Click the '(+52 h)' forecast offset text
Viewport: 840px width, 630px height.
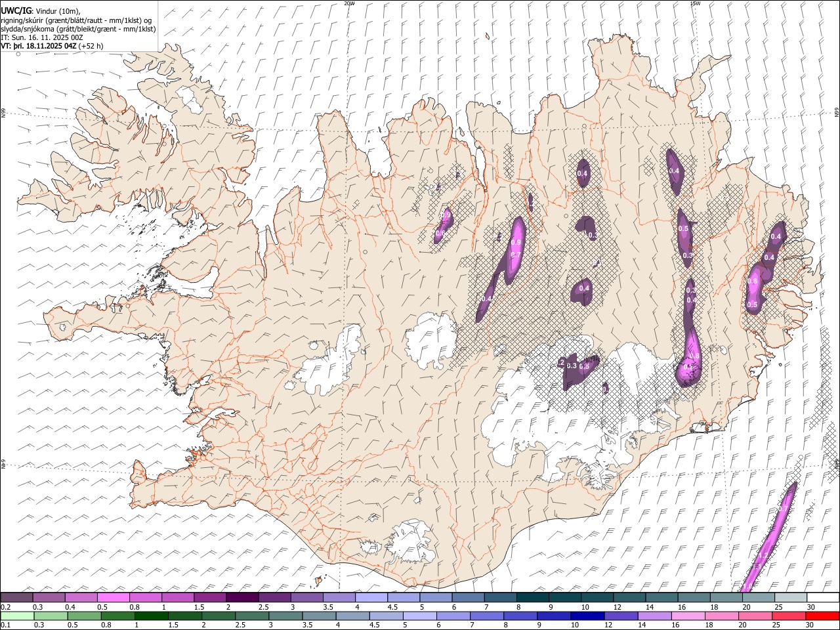[91, 46]
